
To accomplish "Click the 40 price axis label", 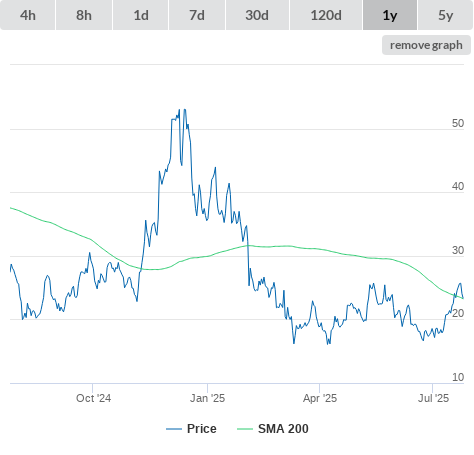I will pos(458,186).
